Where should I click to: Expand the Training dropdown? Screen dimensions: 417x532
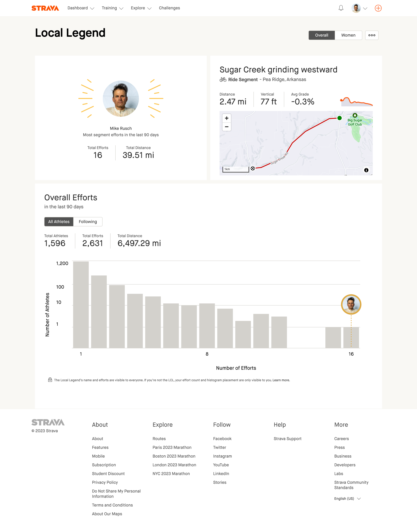point(112,8)
